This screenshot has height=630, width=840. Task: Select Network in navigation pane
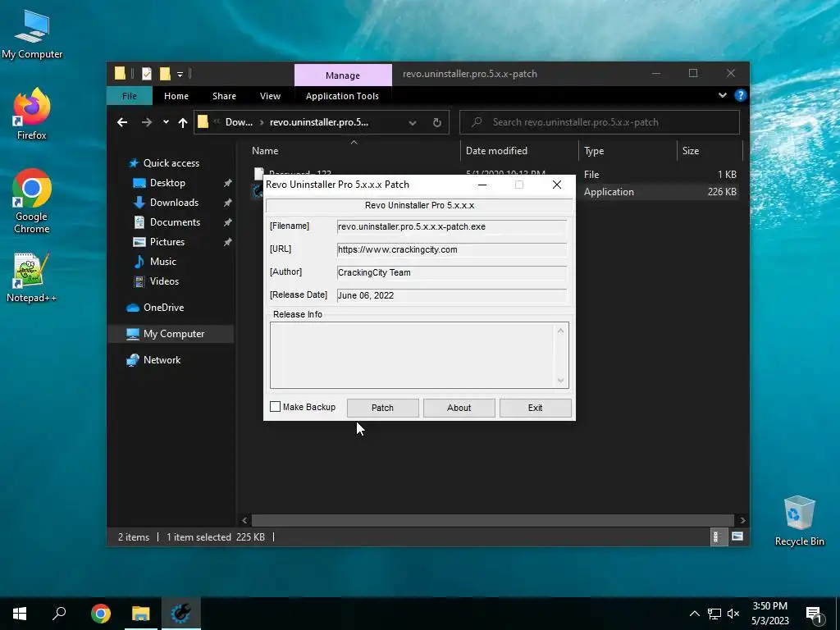[162, 360]
